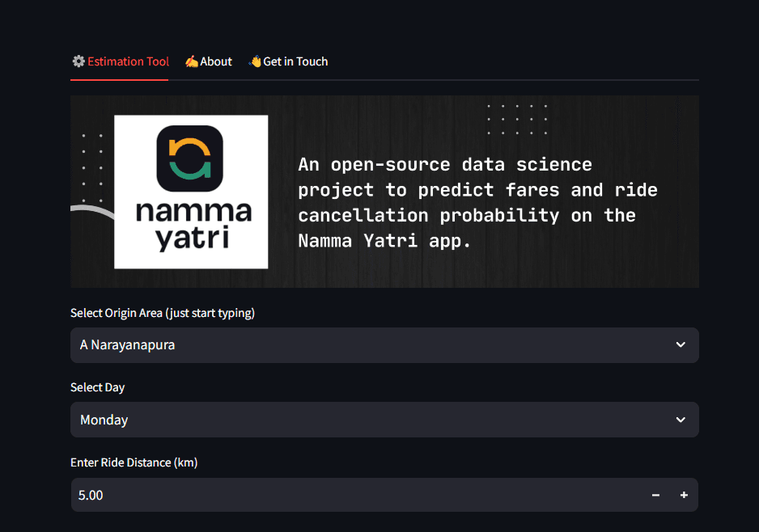Click the 'Select Day' label
The height and width of the screenshot is (532, 759).
point(98,387)
